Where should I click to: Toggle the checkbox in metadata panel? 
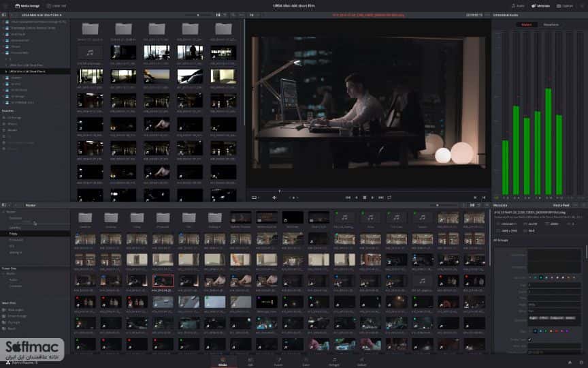tap(529, 339)
